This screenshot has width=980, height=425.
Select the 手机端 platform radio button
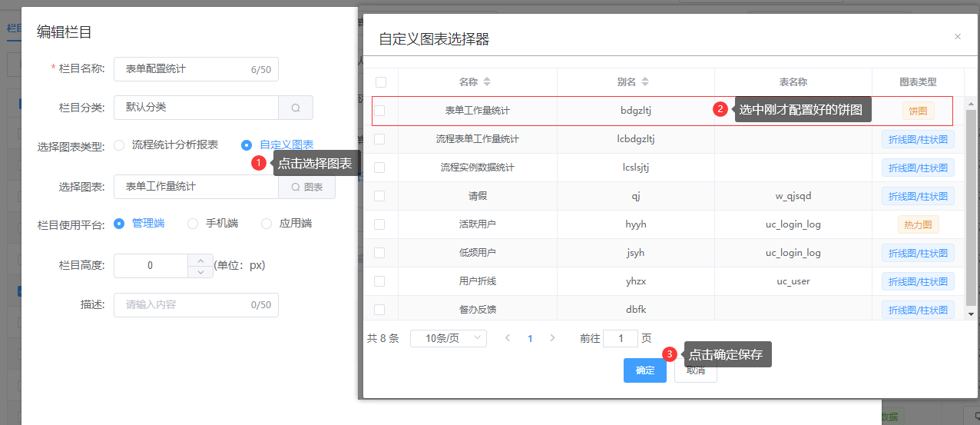click(x=193, y=224)
